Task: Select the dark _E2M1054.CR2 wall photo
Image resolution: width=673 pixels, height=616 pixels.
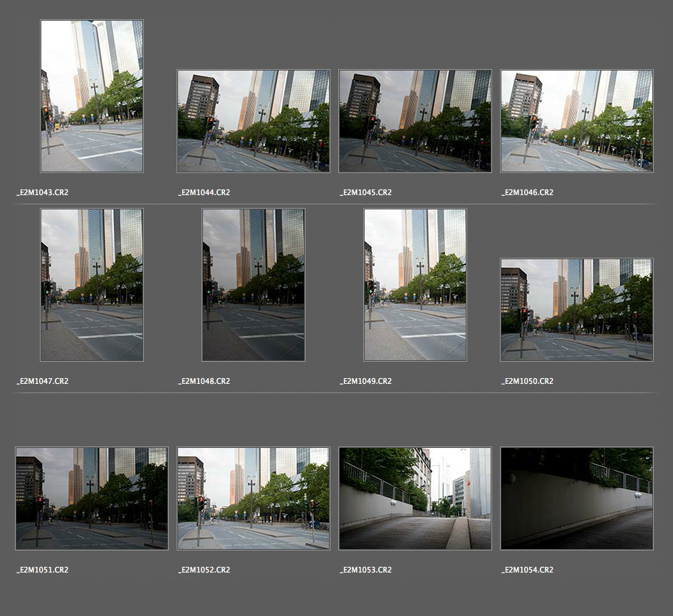Action: pyautogui.click(x=577, y=498)
